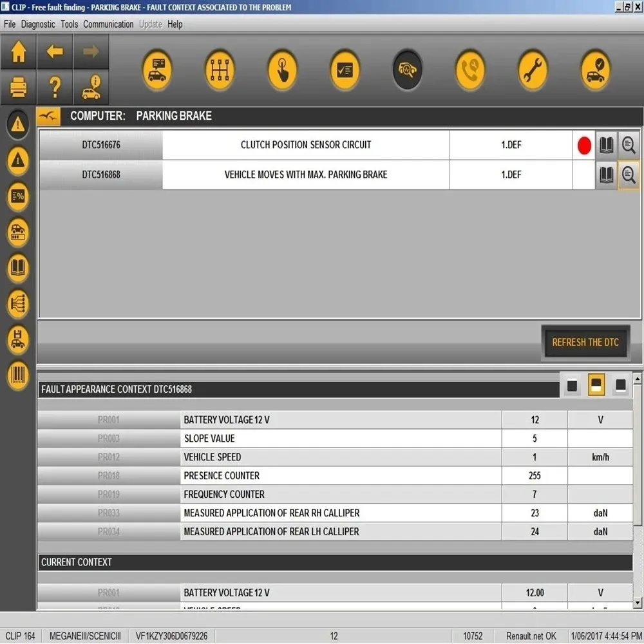644x644 pixels.
Task: Open the checklist test toolbar icon
Action: coord(345,70)
